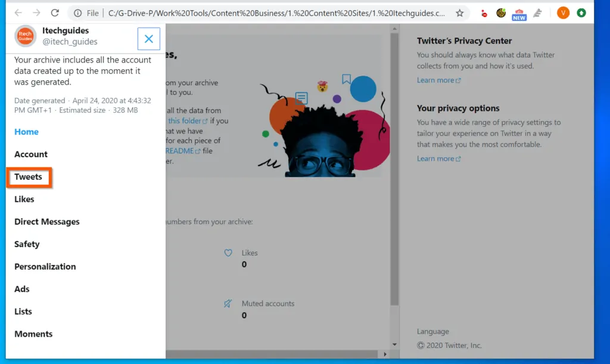Click the Likes heart icon
The image size is (610, 364).
coord(228,253)
